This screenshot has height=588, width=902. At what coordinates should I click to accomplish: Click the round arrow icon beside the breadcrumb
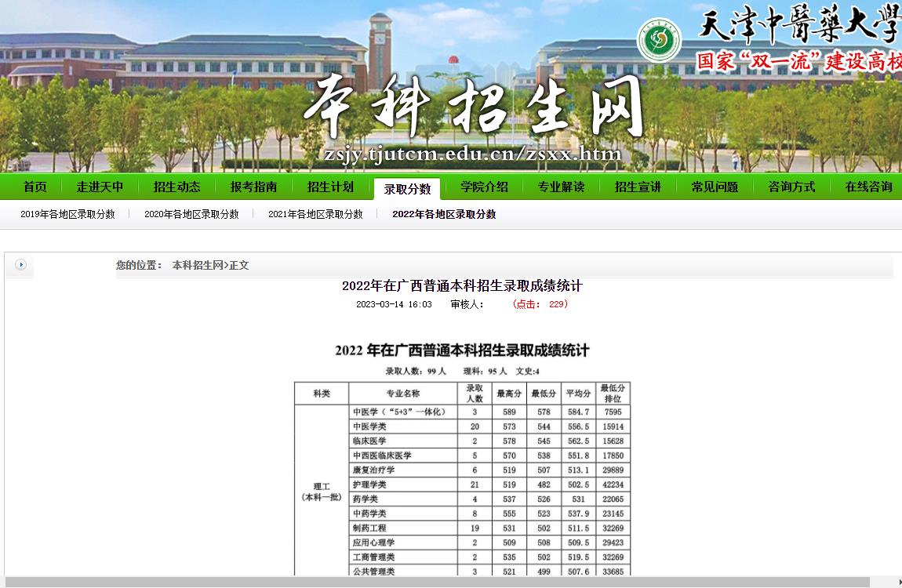(20, 265)
